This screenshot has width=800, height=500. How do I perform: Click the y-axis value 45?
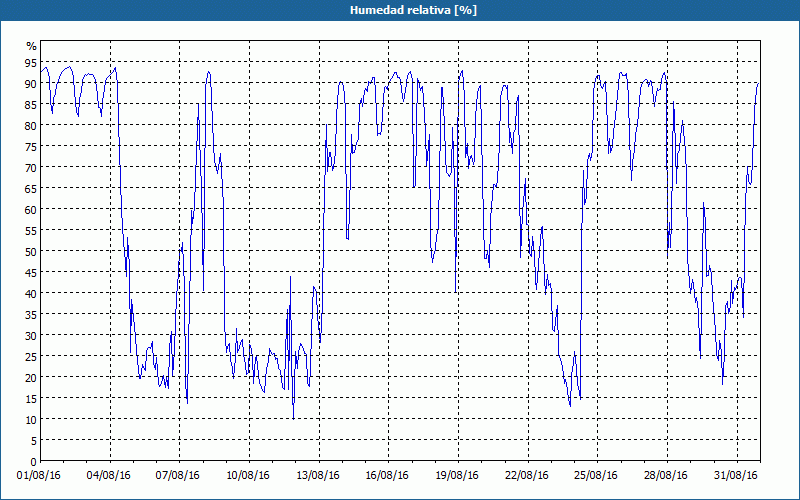coord(31,272)
